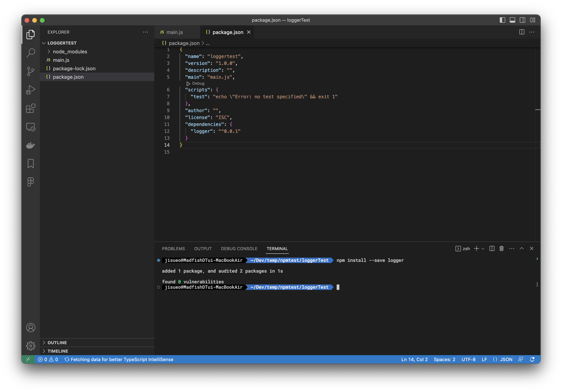Screen dimensions: 562x392
Task: Expand the OUTLINE section
Action: pyautogui.click(x=57, y=342)
